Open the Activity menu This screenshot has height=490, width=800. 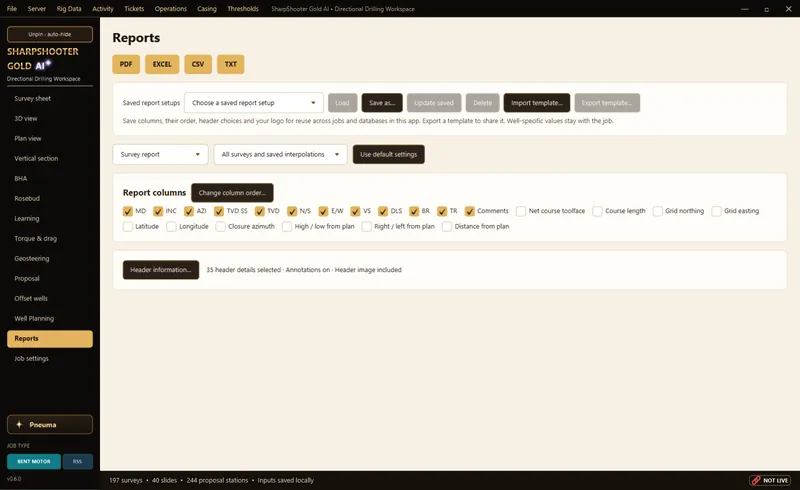[103, 9]
